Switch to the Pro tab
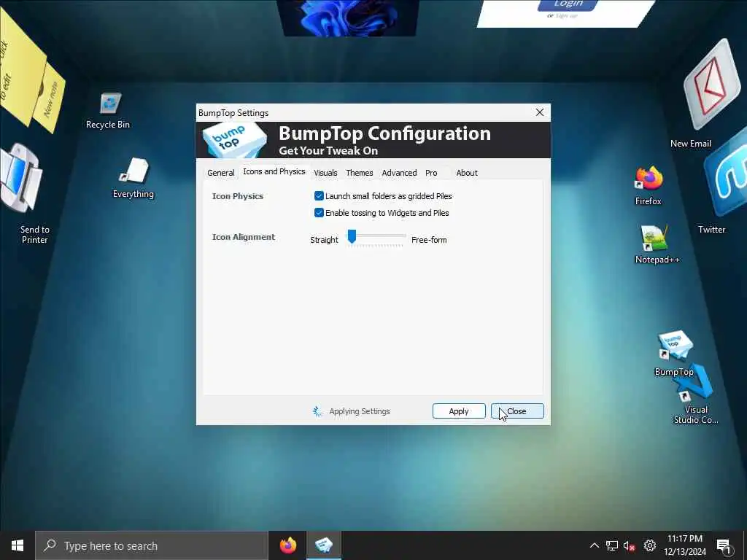This screenshot has width=747, height=560. pos(431,173)
